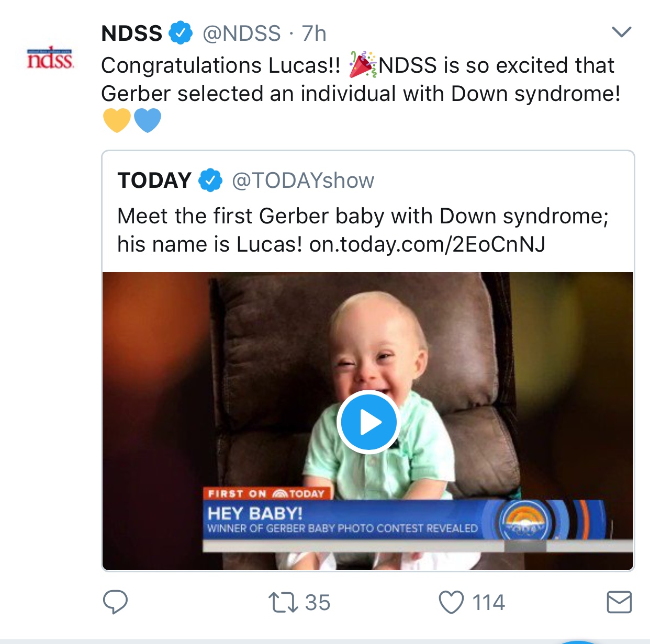Click the 7h tweet timestamp
Screen dimensions: 650x644
[x=314, y=33]
